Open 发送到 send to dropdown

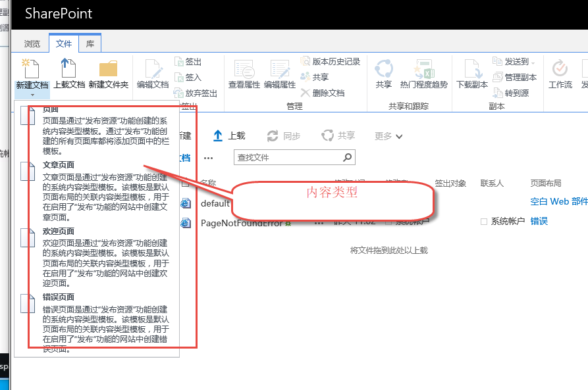click(x=514, y=61)
